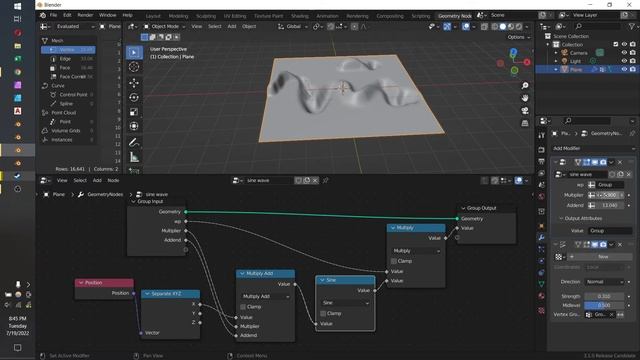Click the blue Z axis gizmo
The width and height of the screenshot is (640, 360).
(513, 52)
